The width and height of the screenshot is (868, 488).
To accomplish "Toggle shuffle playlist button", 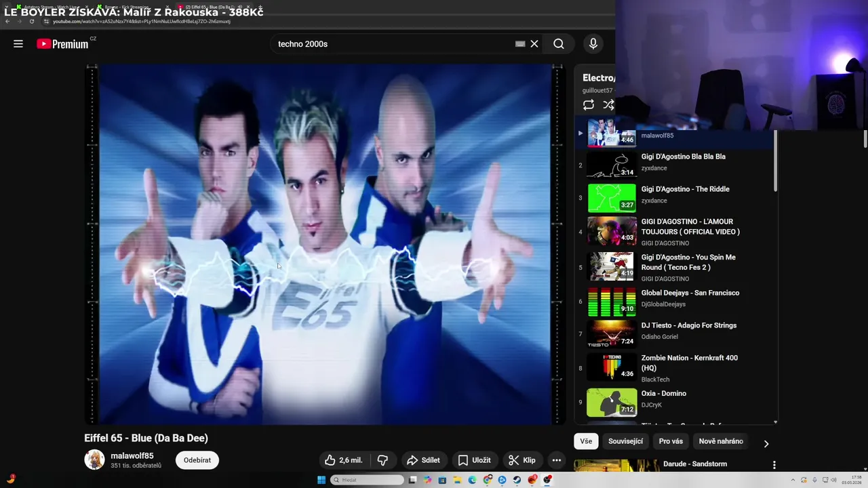I will click(x=608, y=105).
